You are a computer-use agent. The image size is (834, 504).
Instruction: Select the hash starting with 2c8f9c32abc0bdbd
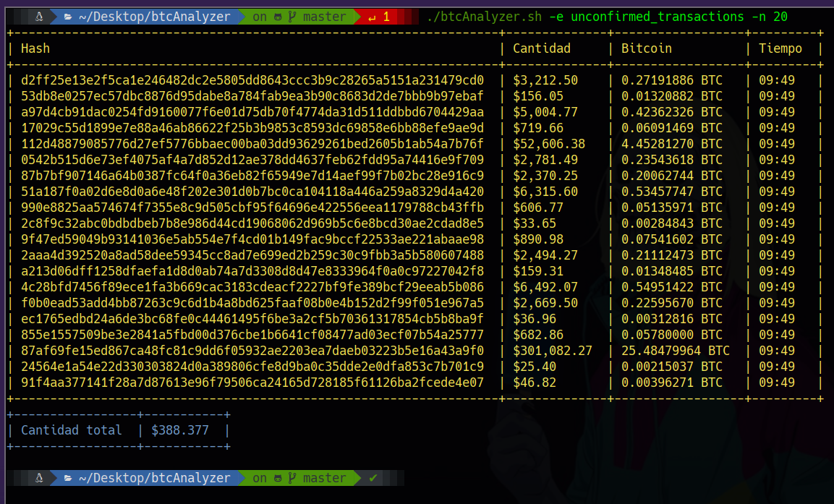pyautogui.click(x=252, y=224)
